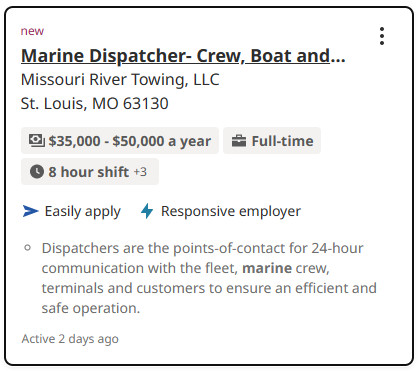The width and height of the screenshot is (419, 371).
Task: Select the 8 hour shift tag
Action: (90, 172)
